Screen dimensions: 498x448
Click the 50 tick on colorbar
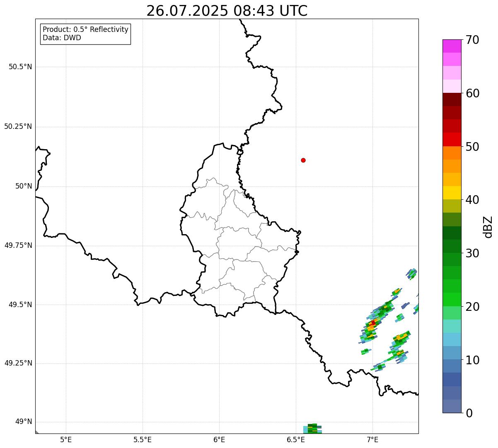472,147
